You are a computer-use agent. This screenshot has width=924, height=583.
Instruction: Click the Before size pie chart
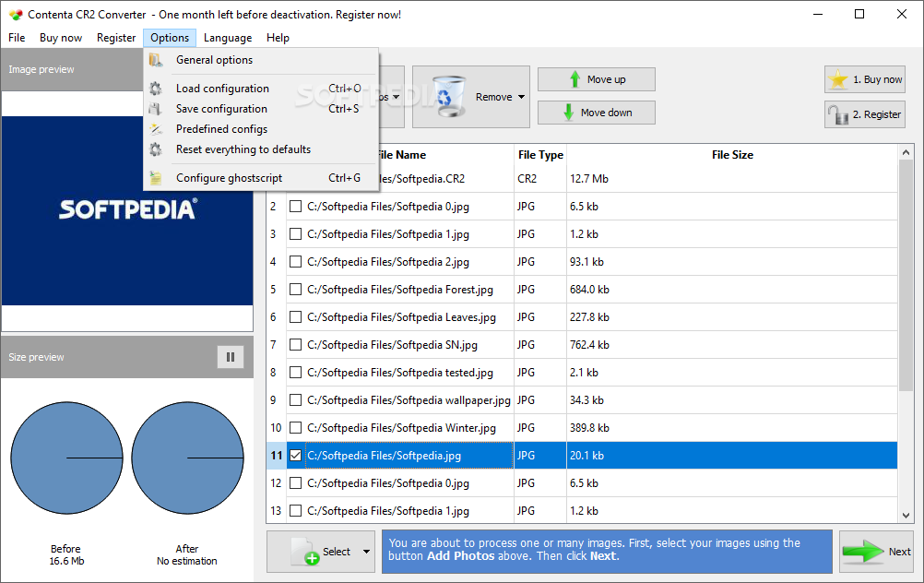coord(66,458)
